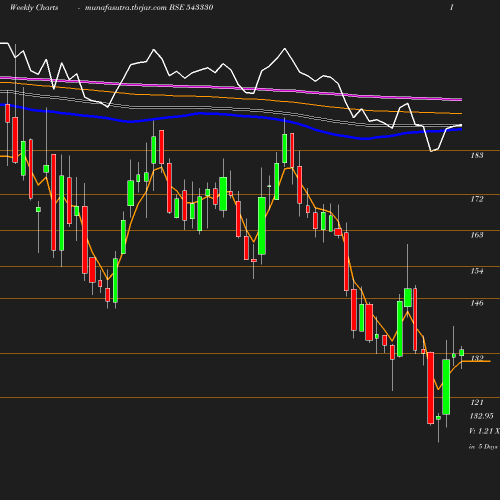
Task: Select the 183 price level label
Action: (x=477, y=155)
